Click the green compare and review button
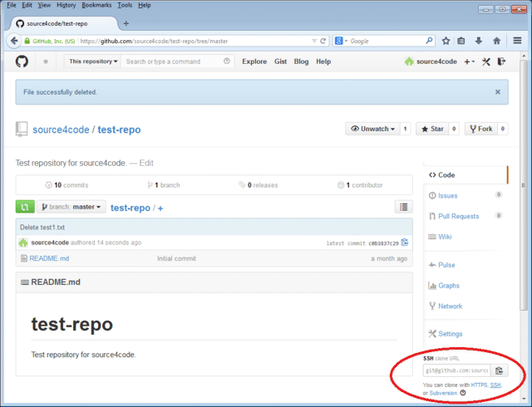Image resolution: width=532 pixels, height=407 pixels. (x=25, y=207)
